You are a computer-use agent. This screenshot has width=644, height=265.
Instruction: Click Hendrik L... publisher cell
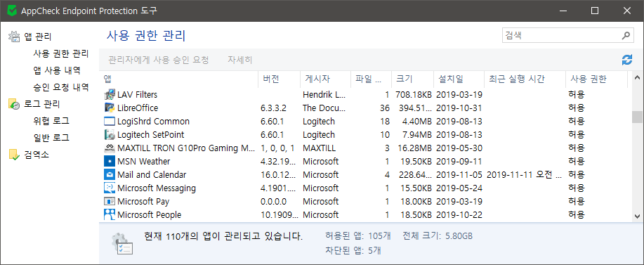(324, 95)
